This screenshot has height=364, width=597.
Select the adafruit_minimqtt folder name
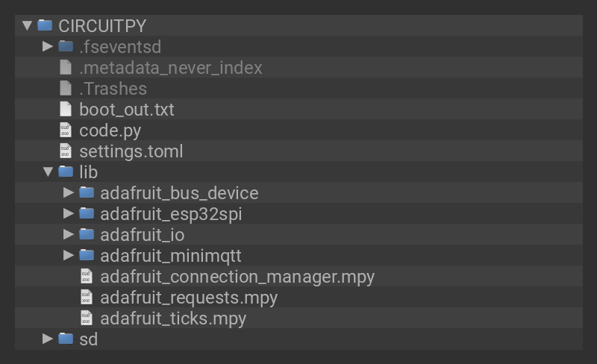pyautogui.click(x=170, y=255)
